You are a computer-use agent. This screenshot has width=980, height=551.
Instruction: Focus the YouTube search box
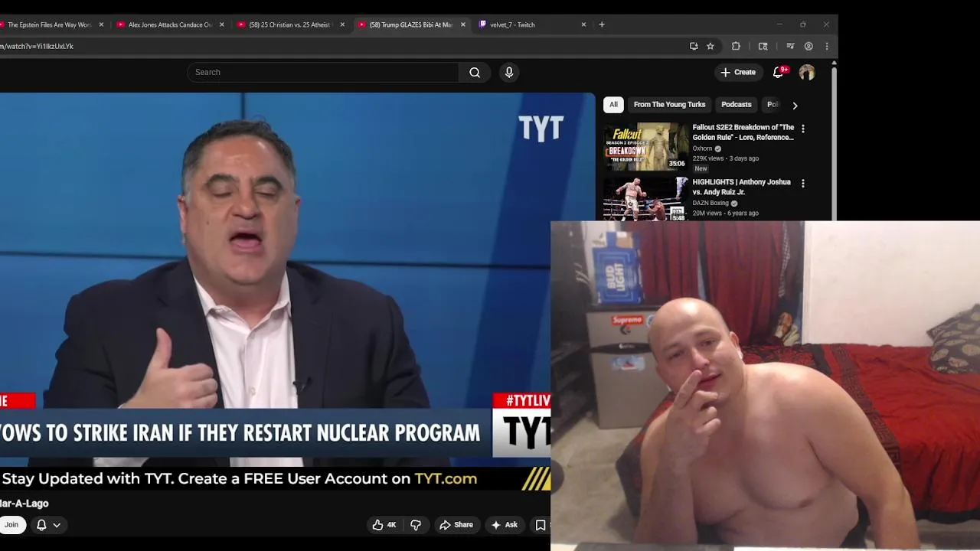[323, 72]
